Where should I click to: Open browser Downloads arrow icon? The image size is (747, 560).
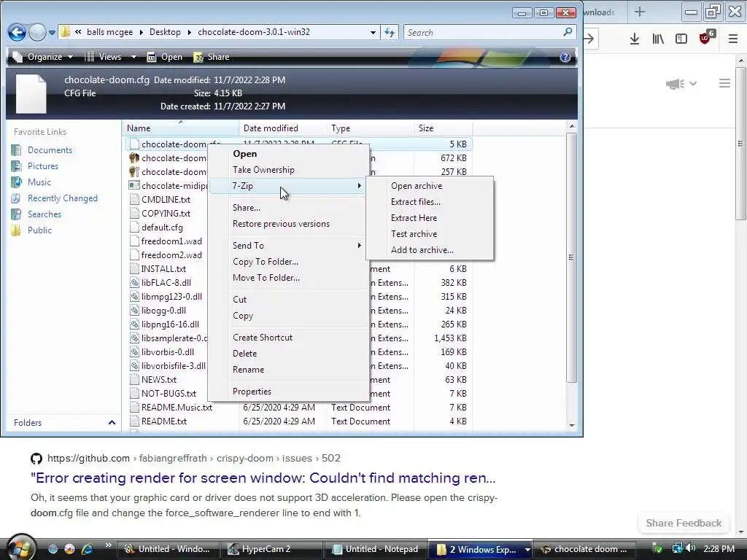click(x=634, y=39)
